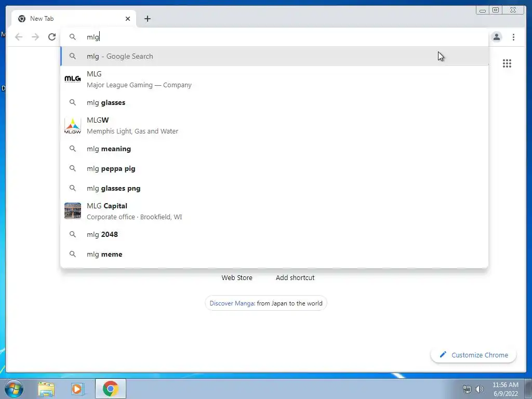532x399 pixels.
Task: Choose MLG Capital Brookfield suggestion
Action: point(274,211)
